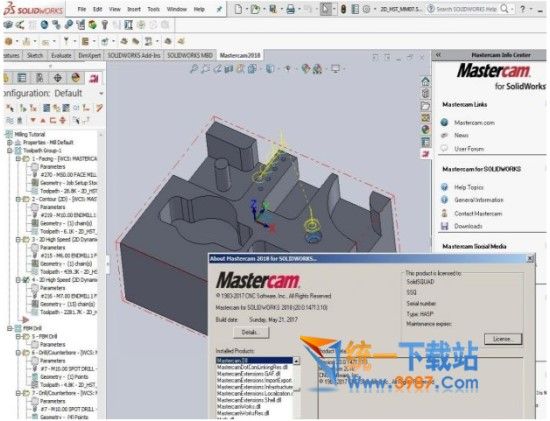Click the Select cursor tool icon
550x421 pixels.
pyautogui.click(x=326, y=9)
